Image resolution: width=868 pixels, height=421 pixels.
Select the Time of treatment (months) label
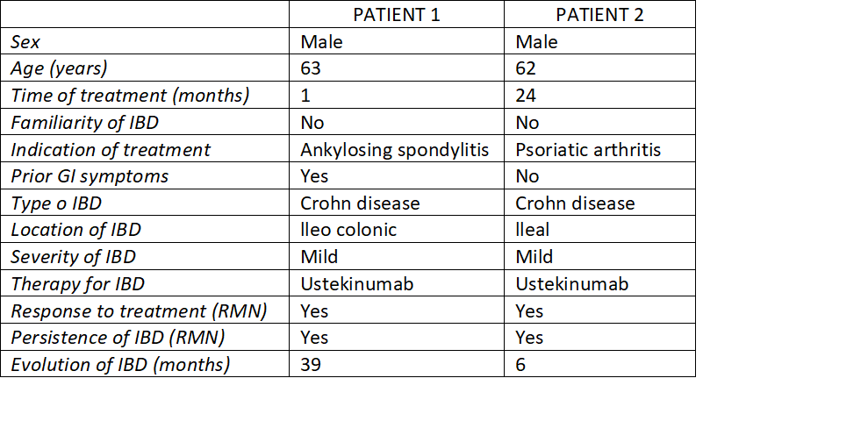130,96
